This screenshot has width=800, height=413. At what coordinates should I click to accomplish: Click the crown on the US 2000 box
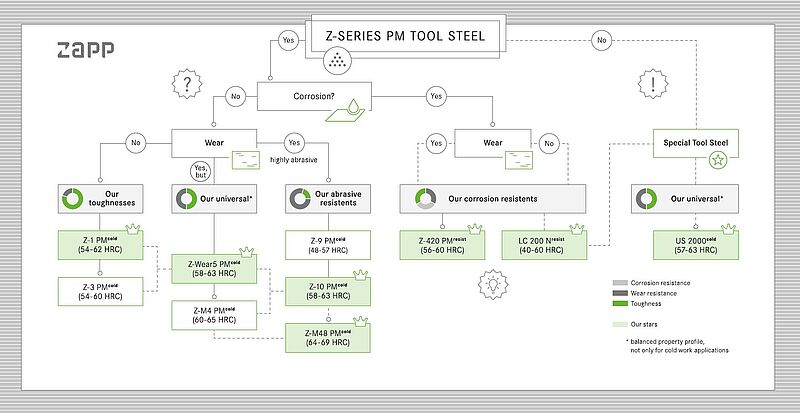click(729, 229)
